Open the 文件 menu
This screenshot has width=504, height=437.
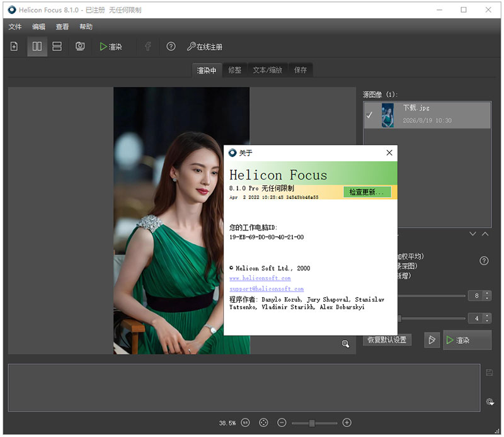(x=14, y=26)
